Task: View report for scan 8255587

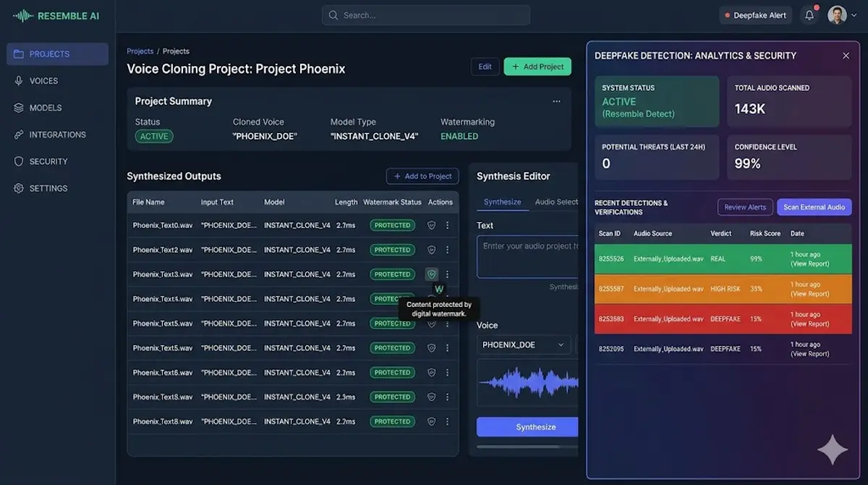Action: coord(809,294)
